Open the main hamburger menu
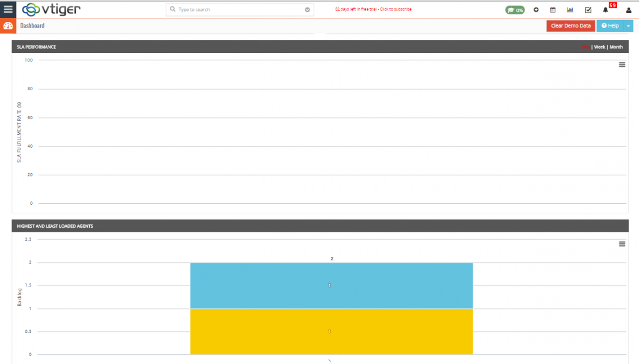The height and width of the screenshot is (364, 639). (7, 8)
